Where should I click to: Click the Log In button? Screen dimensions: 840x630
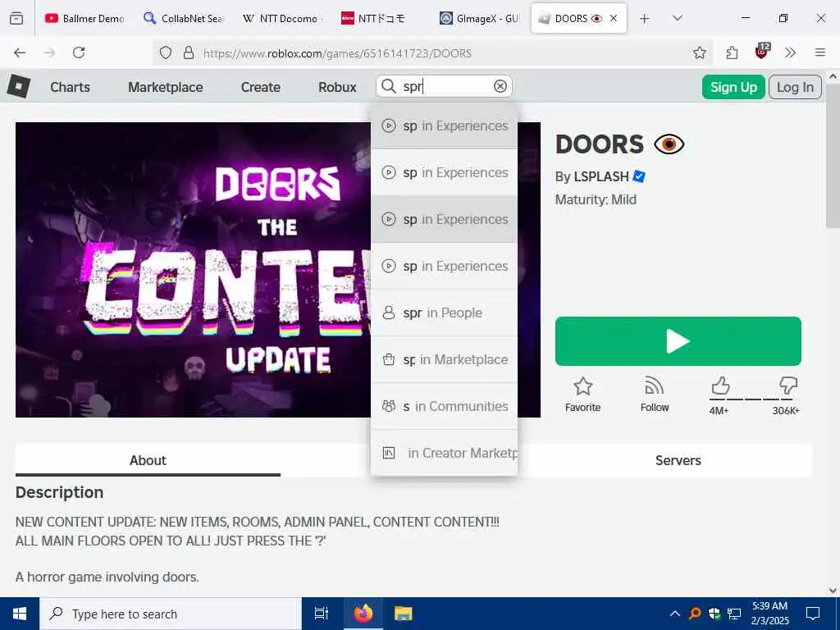pyautogui.click(x=795, y=87)
